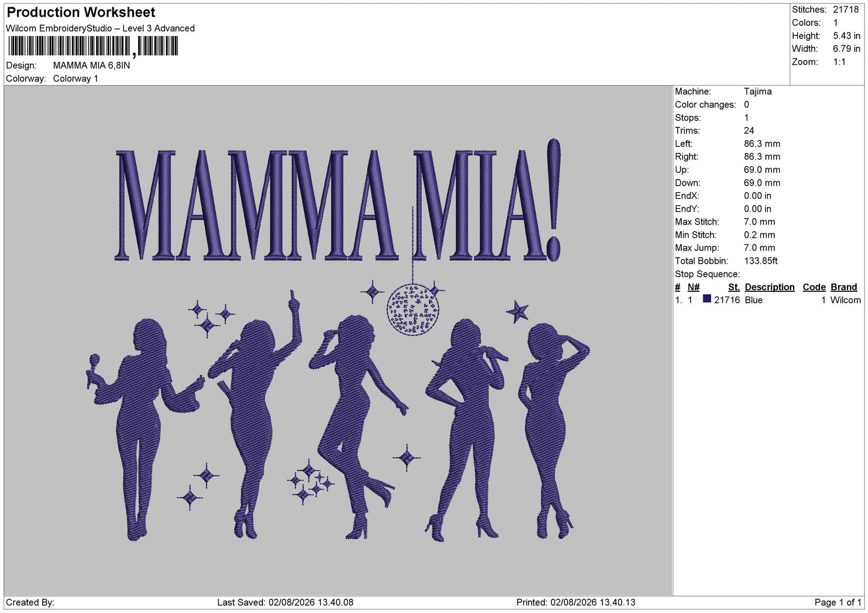The width and height of the screenshot is (868, 613).
Task: Click the disco ball in the design
Action: point(413,309)
